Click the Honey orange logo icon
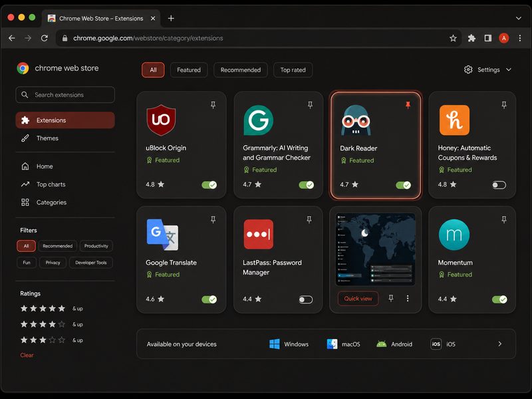532x399 pixels. pyautogui.click(x=454, y=120)
